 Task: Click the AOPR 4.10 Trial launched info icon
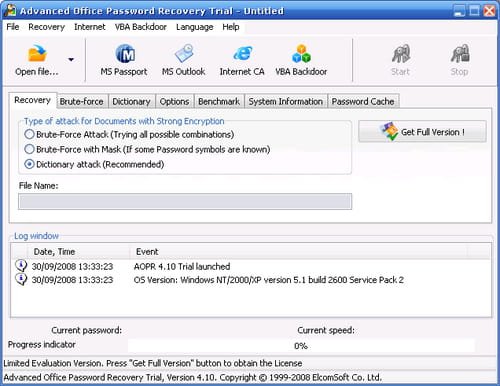coord(21,266)
